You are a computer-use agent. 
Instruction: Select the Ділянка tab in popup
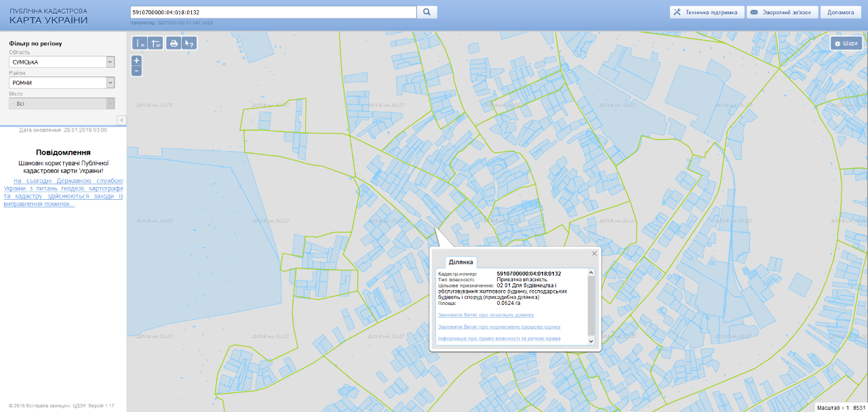point(461,262)
